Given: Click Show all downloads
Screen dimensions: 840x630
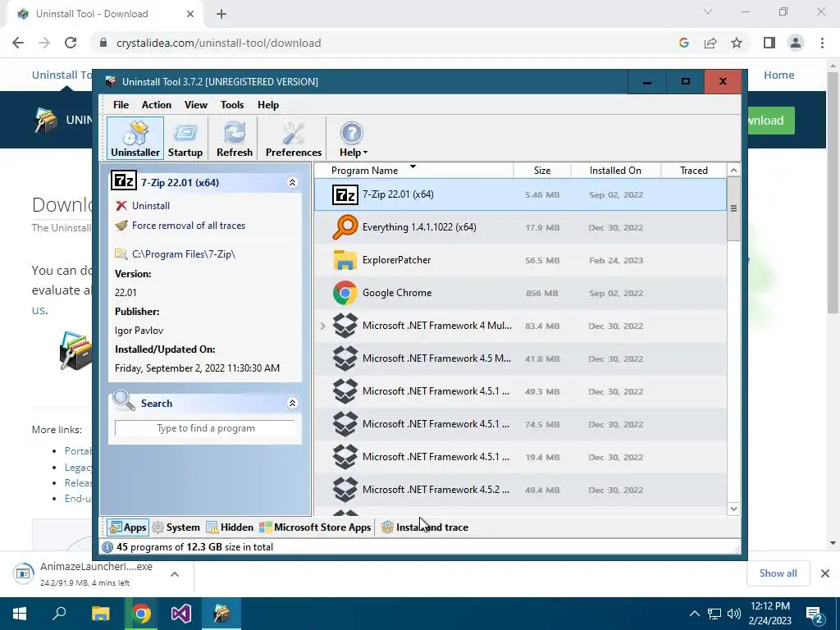Looking at the screenshot, I should (778, 573).
